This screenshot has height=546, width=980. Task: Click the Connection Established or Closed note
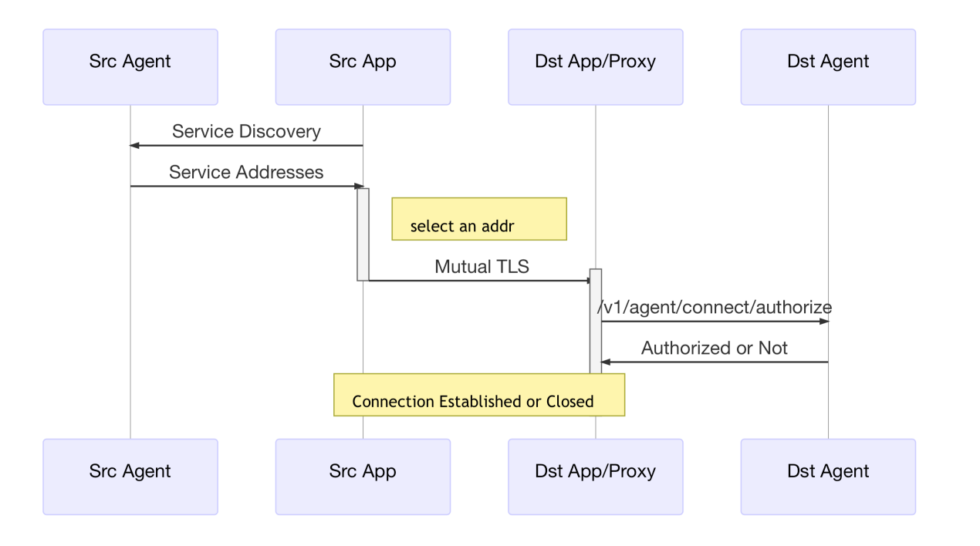point(478,395)
